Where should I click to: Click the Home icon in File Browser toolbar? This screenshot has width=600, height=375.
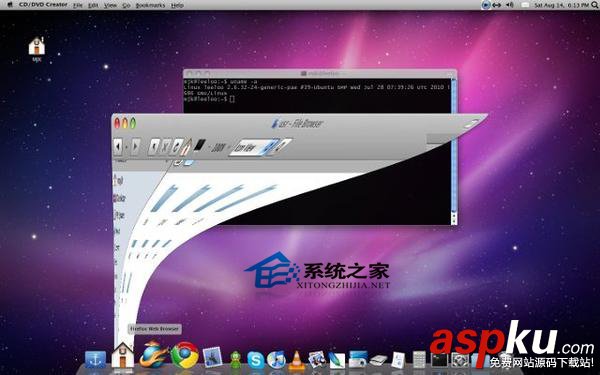point(187,146)
